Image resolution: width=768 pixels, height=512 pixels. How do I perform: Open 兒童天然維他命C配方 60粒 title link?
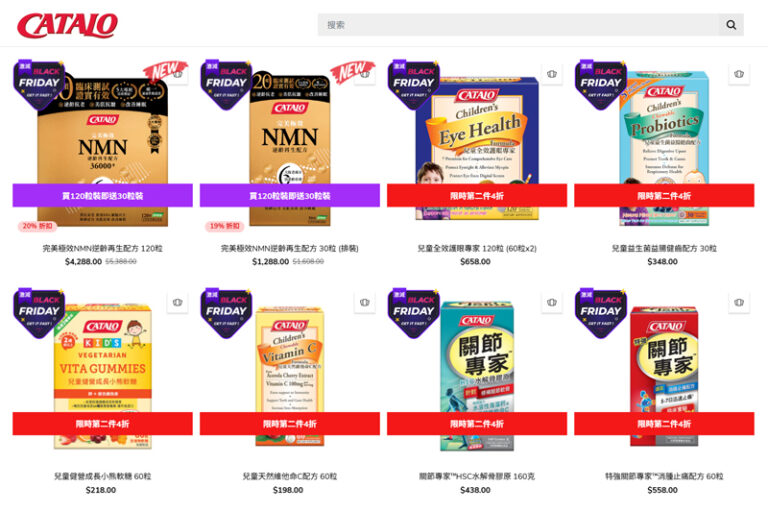[x=289, y=476]
